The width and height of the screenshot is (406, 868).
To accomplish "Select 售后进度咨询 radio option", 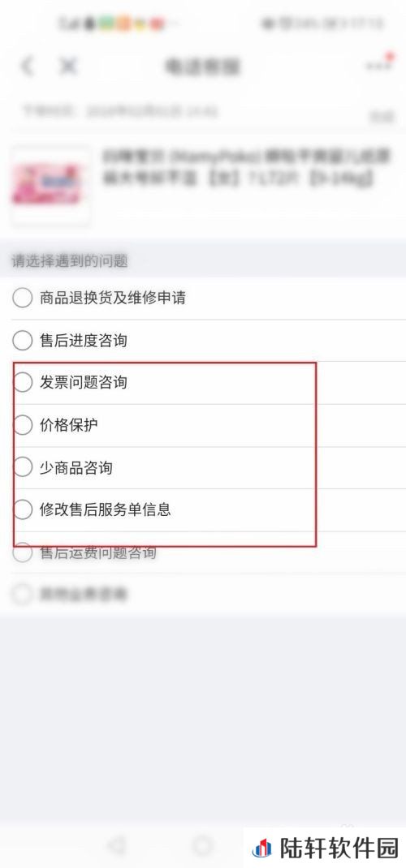I will click(x=203, y=341).
